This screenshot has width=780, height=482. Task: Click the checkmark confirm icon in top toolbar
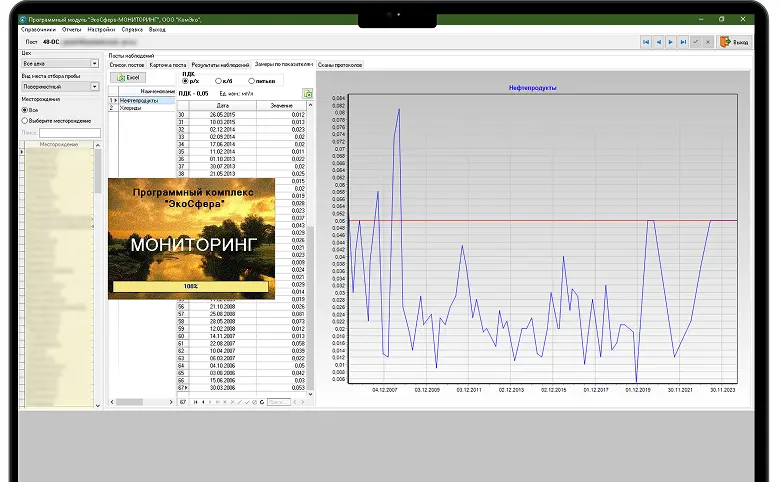[x=696, y=42]
